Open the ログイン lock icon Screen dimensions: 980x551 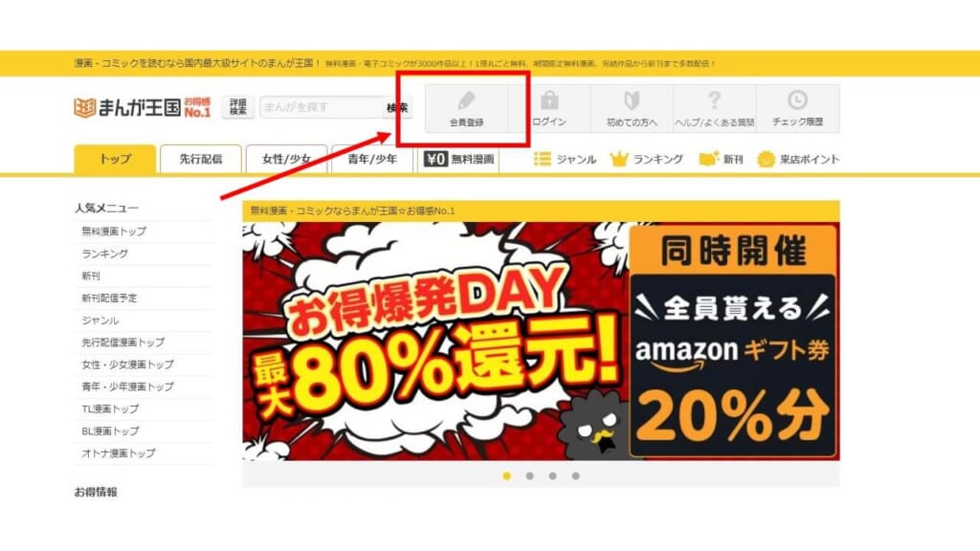[x=549, y=99]
